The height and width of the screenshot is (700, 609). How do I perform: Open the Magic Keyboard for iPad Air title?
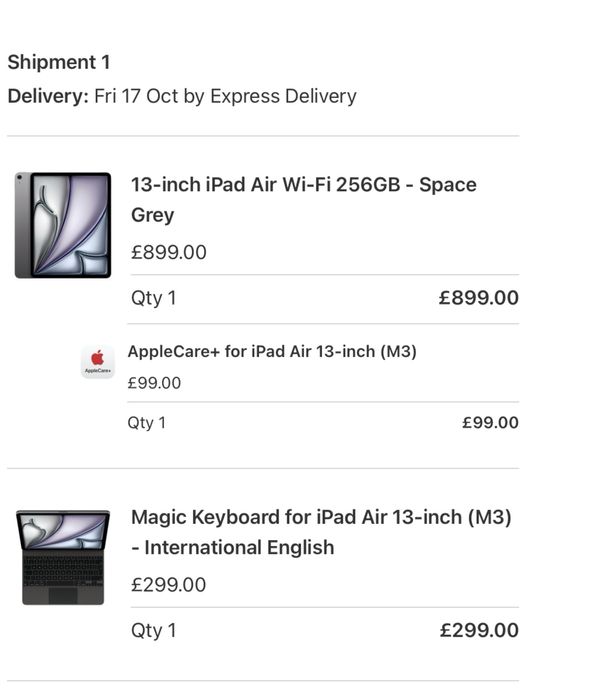321,518
